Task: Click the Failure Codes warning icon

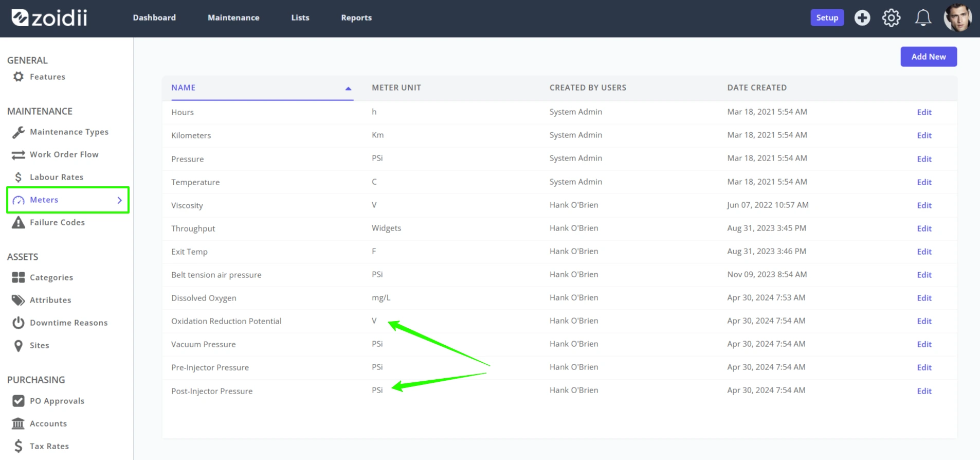Action: (19, 222)
